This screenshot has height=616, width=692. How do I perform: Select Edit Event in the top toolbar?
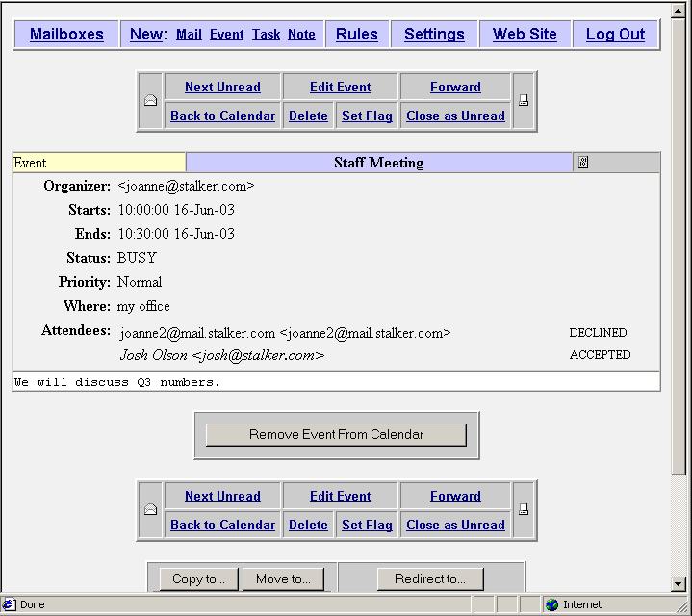(341, 87)
